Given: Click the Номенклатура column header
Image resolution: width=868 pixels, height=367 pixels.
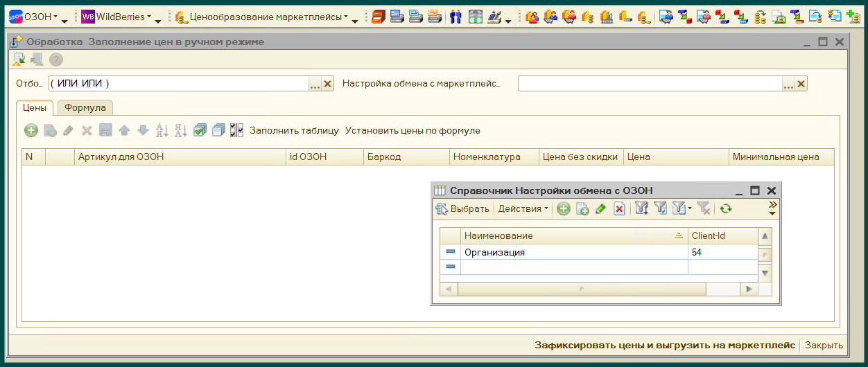Looking at the screenshot, I should coord(494,157).
